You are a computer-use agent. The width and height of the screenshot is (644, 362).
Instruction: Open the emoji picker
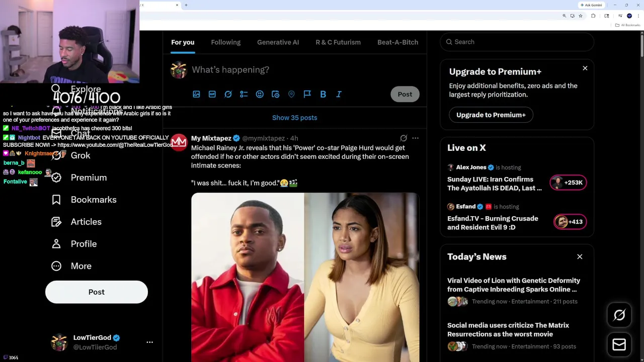tap(260, 94)
